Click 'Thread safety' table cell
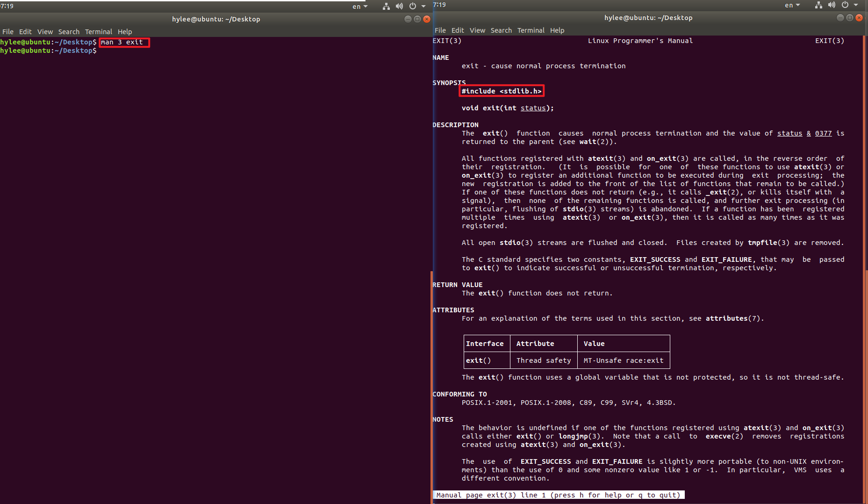The image size is (868, 504). [544, 360]
